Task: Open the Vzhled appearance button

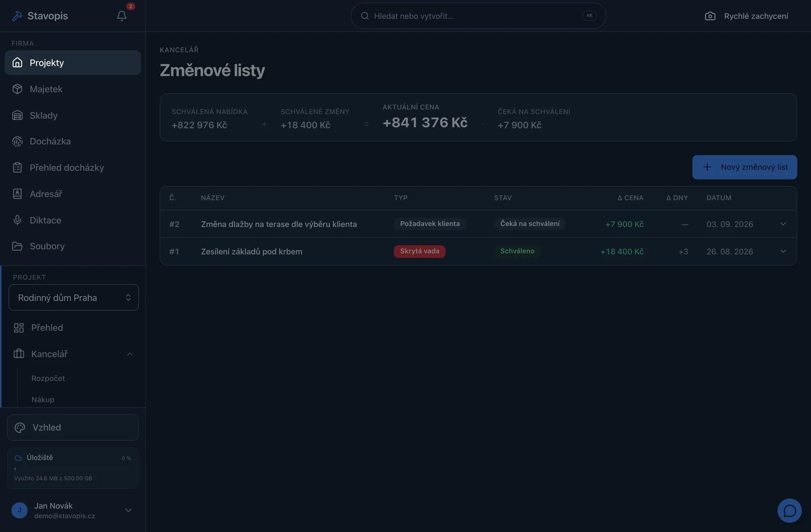Action: 73,427
